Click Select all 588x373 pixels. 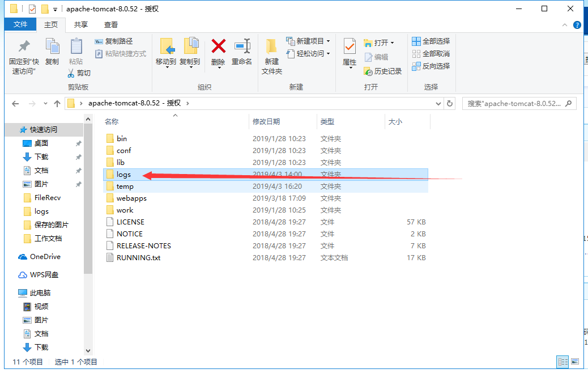click(x=431, y=41)
